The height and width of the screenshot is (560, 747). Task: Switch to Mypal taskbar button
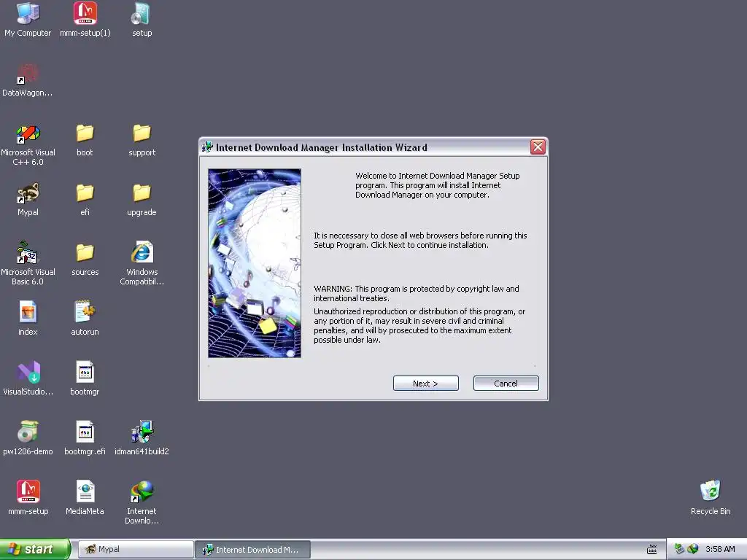point(136,550)
